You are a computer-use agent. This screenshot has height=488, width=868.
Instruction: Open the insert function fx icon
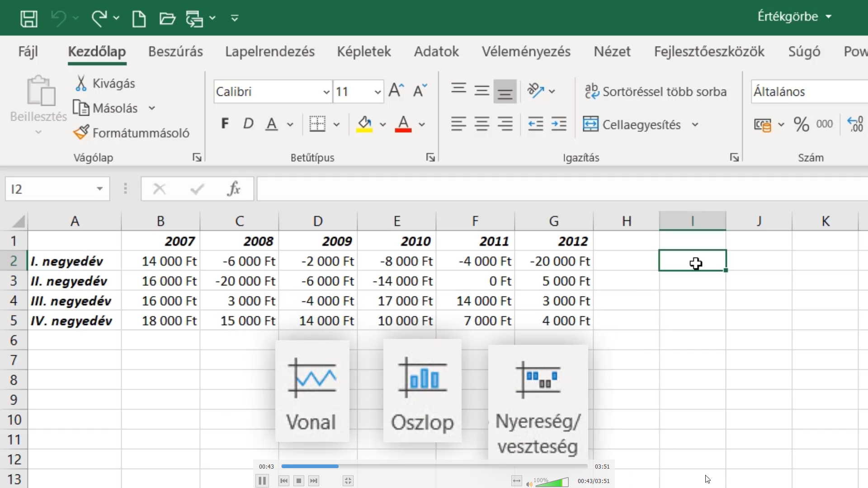(x=234, y=189)
